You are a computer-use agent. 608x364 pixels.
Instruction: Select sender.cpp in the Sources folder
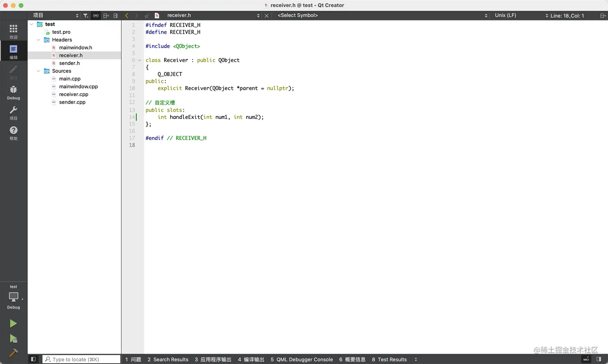click(72, 102)
